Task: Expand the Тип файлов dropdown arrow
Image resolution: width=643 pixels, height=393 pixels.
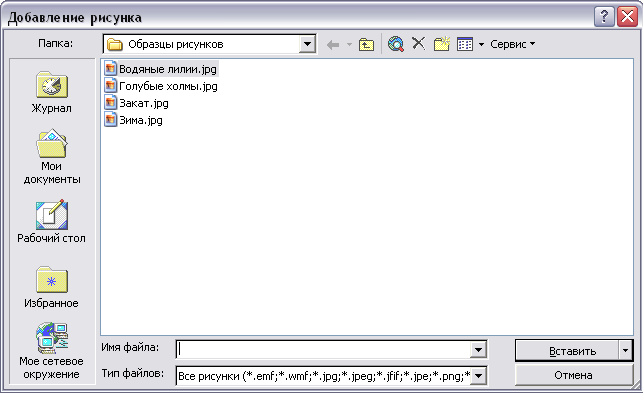Action: point(478,376)
